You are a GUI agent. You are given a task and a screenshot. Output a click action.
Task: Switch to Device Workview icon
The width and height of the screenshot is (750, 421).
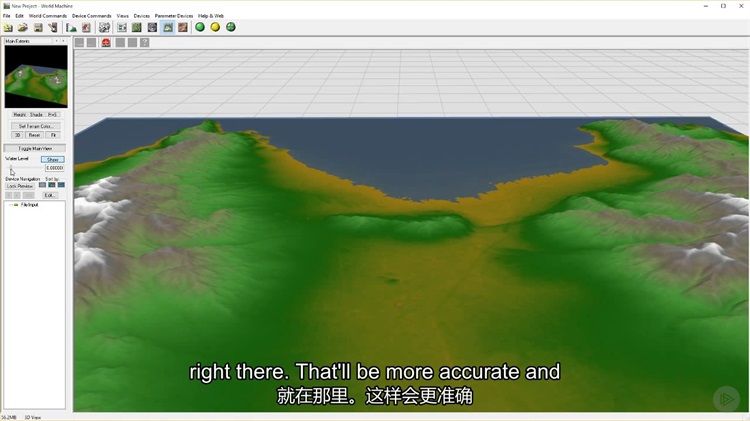[x=122, y=27]
